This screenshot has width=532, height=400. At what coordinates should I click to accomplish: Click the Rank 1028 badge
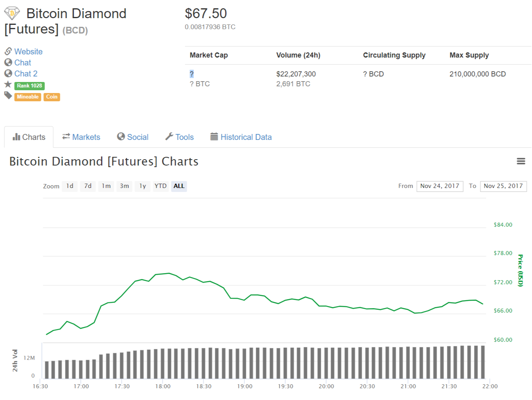click(30, 86)
